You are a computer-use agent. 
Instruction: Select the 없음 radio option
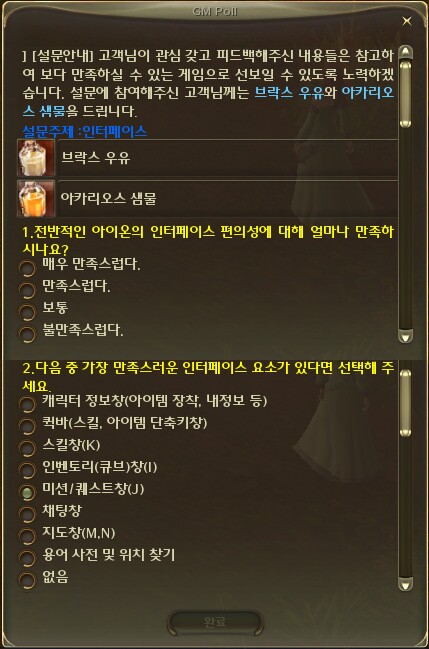tap(27, 580)
